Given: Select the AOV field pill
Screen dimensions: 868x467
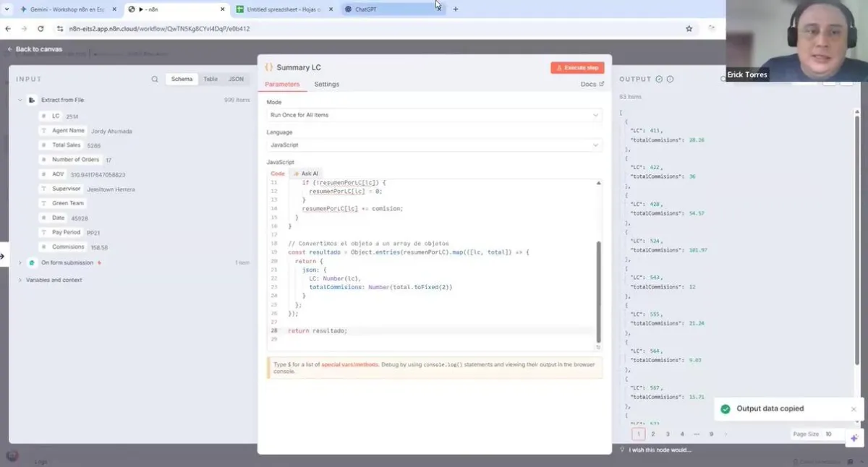Looking at the screenshot, I should pyautogui.click(x=53, y=174).
